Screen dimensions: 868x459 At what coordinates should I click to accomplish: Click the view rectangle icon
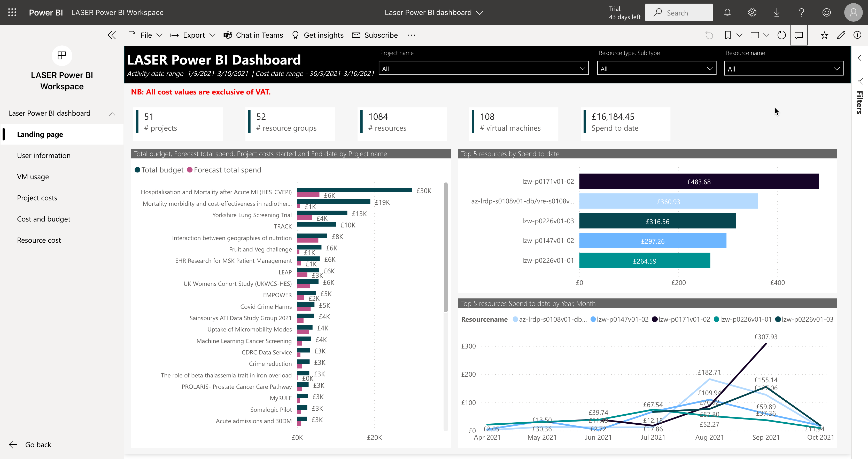coord(755,35)
